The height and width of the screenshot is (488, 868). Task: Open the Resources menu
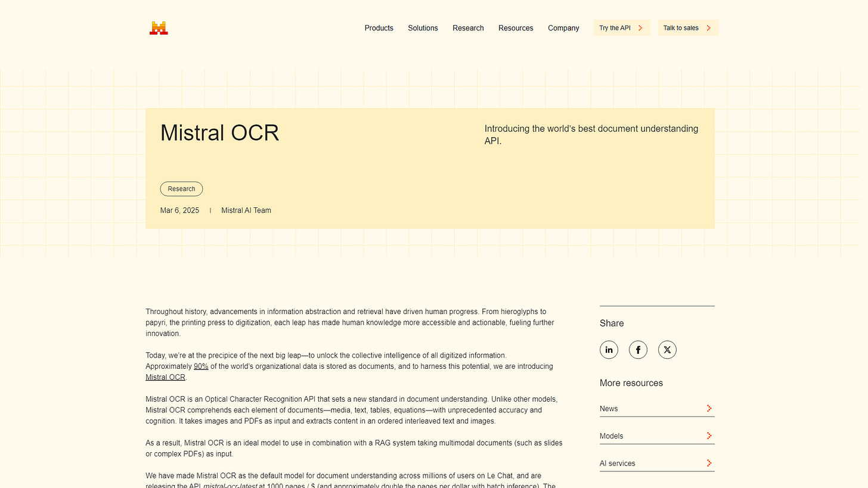coord(516,28)
